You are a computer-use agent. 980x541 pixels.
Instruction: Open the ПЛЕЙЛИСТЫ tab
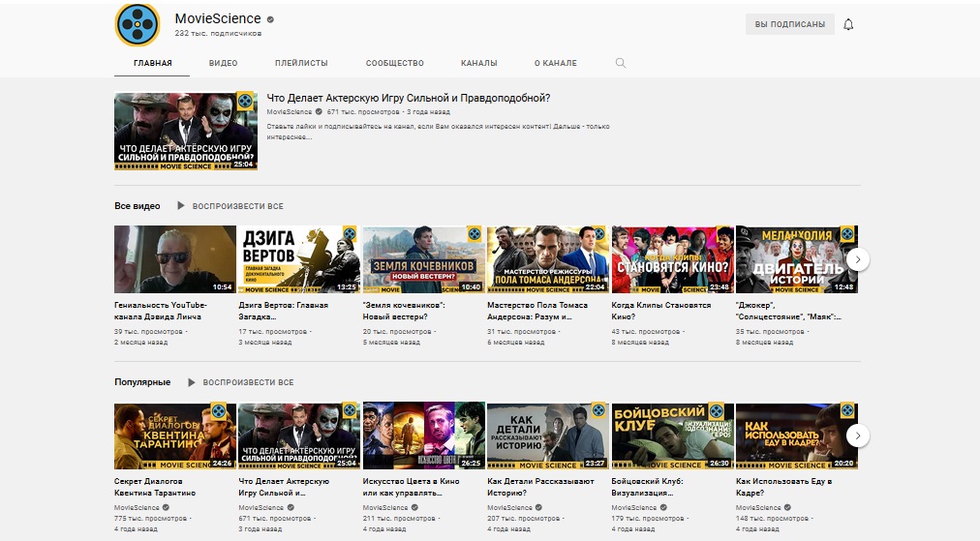point(301,63)
